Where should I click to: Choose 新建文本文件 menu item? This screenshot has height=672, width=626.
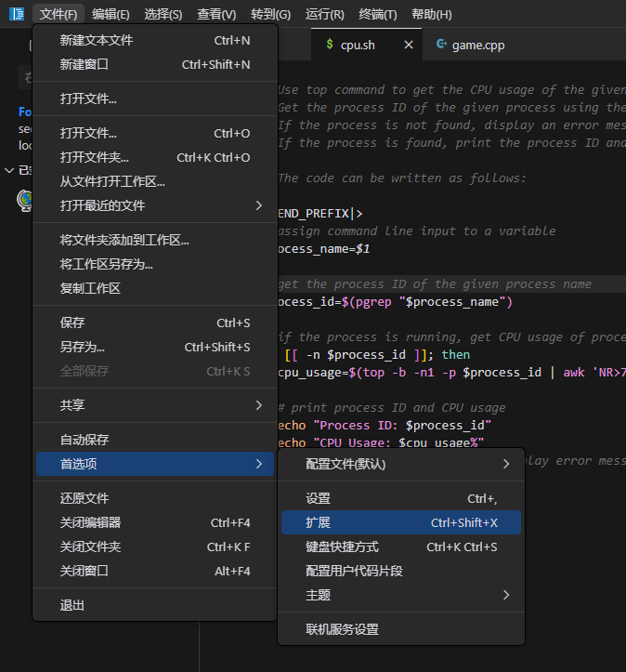point(155,40)
